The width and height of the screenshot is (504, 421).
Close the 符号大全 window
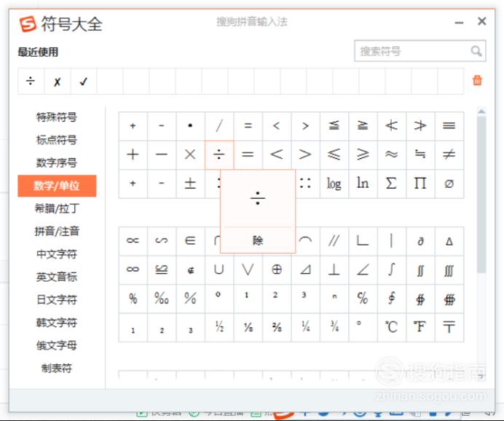coord(481,22)
